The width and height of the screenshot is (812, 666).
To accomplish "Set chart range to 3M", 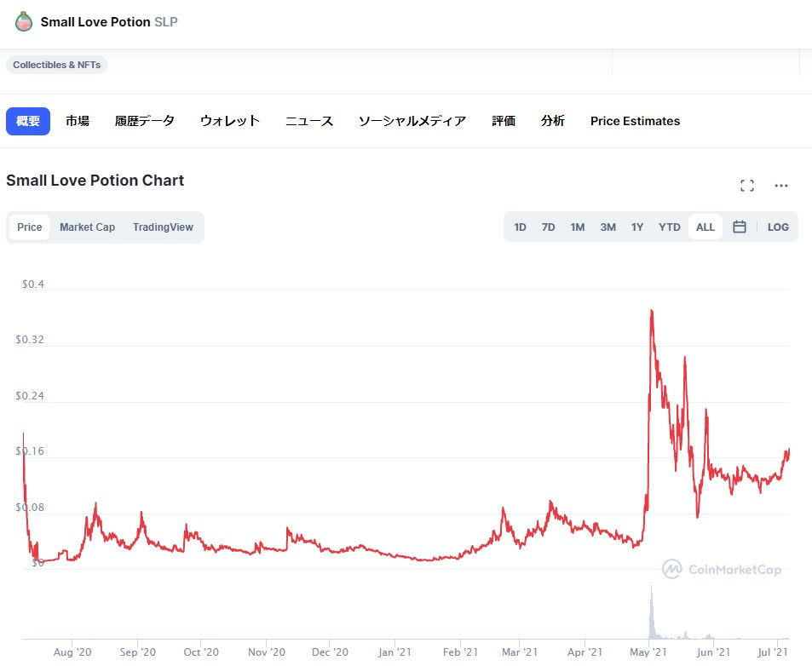I will 608,227.
